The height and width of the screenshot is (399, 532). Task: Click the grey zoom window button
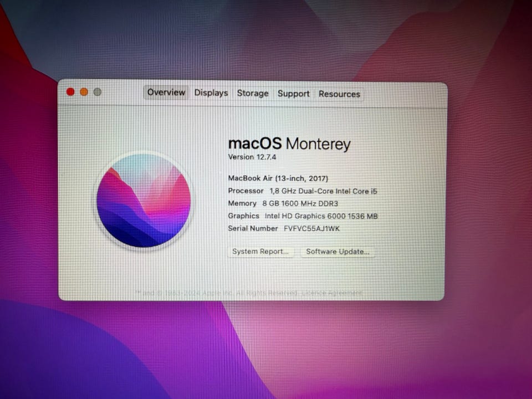tap(98, 92)
